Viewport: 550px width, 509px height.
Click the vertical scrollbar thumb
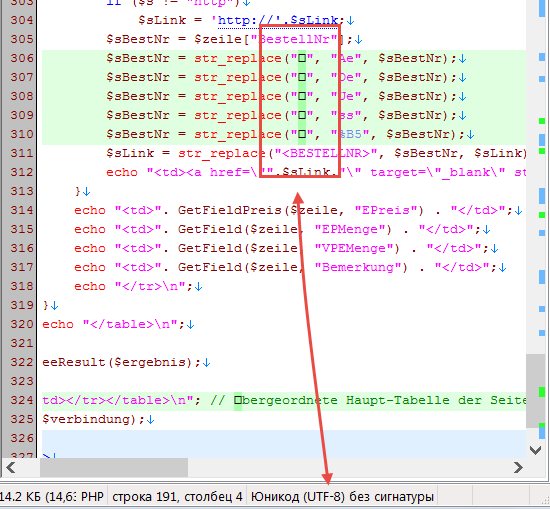[535, 391]
